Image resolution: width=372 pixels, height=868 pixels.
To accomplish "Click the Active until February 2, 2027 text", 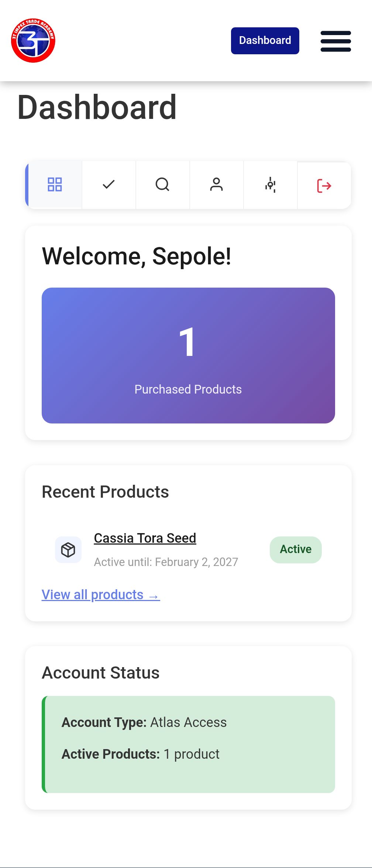I will [166, 562].
